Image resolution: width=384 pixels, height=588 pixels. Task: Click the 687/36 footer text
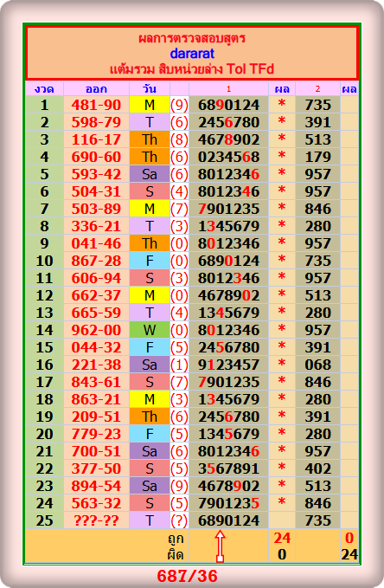(187, 576)
